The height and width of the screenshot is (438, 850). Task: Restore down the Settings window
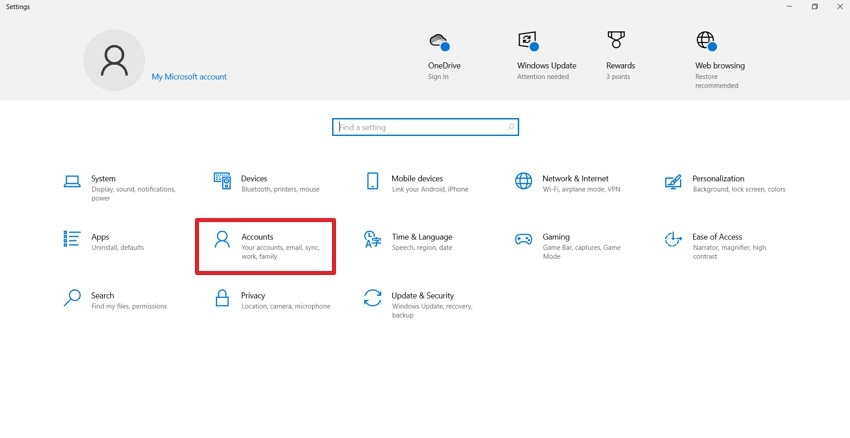tap(814, 7)
